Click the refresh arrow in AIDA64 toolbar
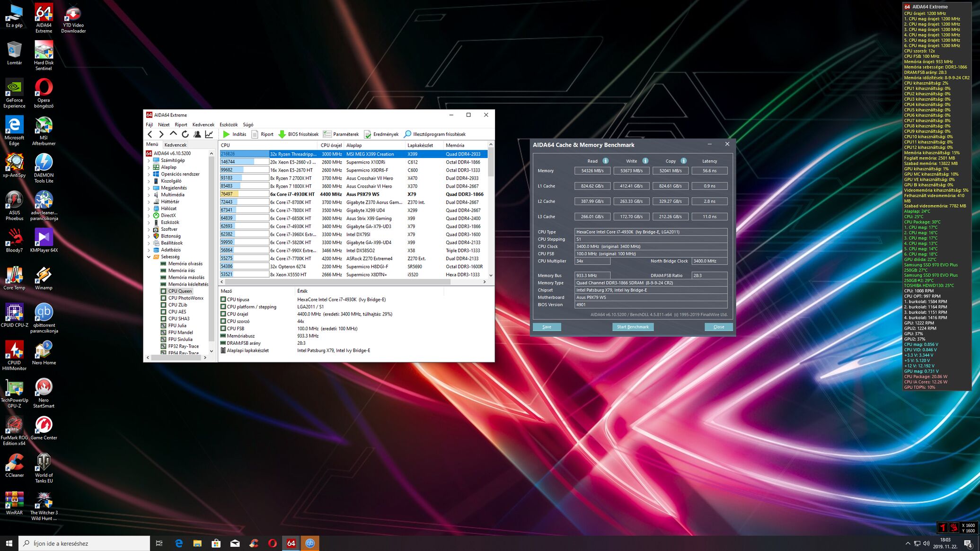980x551 pixels. (x=185, y=134)
